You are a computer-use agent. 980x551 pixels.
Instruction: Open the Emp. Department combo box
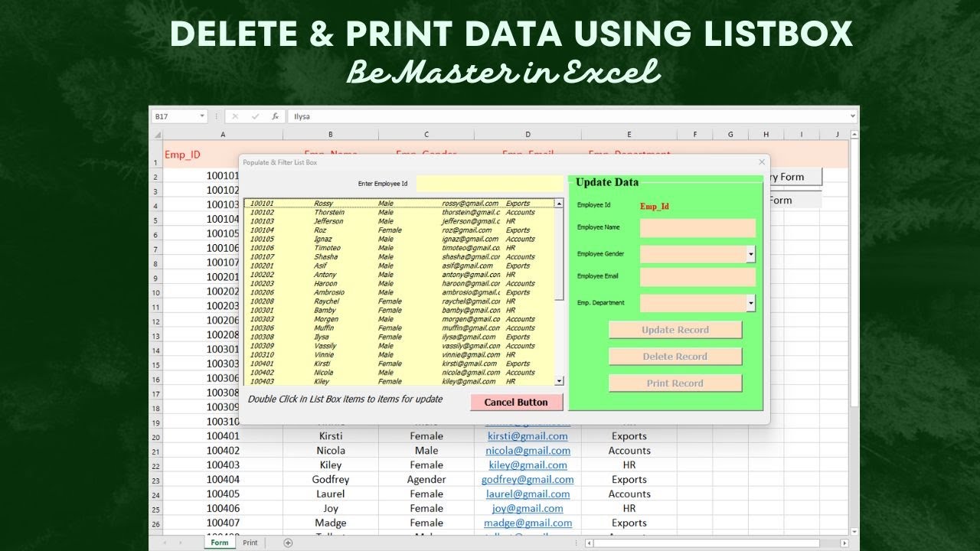(750, 303)
